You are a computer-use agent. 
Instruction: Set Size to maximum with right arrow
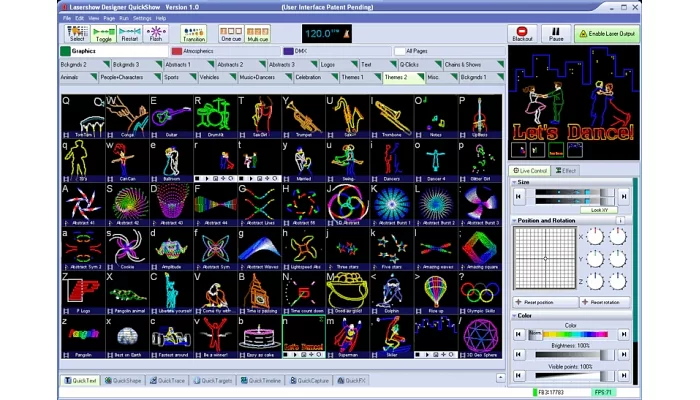[624, 196]
